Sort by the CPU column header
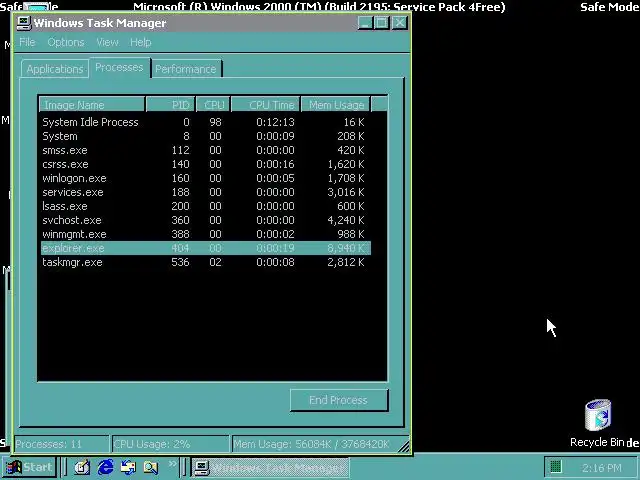 click(x=213, y=105)
